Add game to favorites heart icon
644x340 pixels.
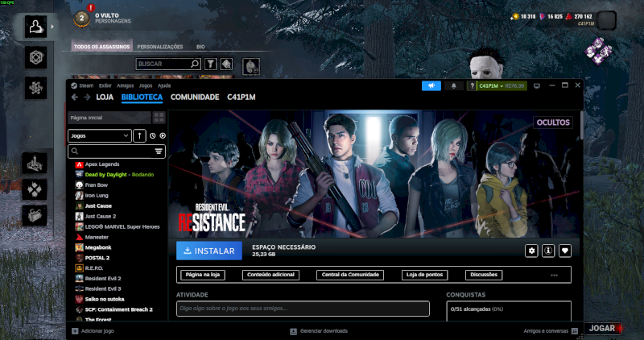pos(565,251)
